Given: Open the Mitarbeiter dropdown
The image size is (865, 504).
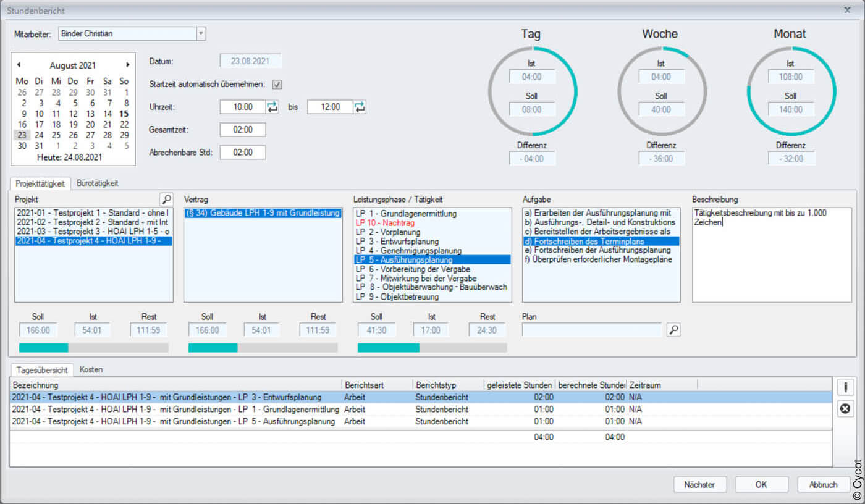Looking at the screenshot, I should tap(201, 34).
